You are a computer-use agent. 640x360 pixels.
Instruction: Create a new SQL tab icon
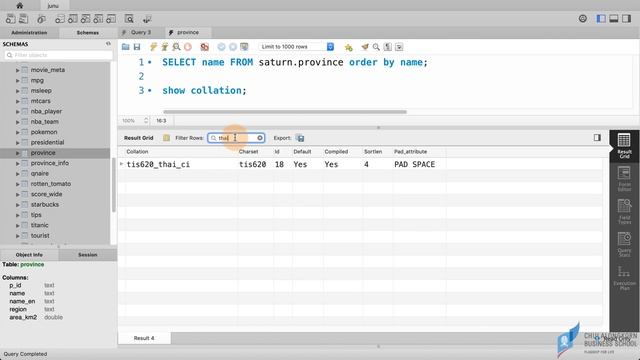coord(11,19)
